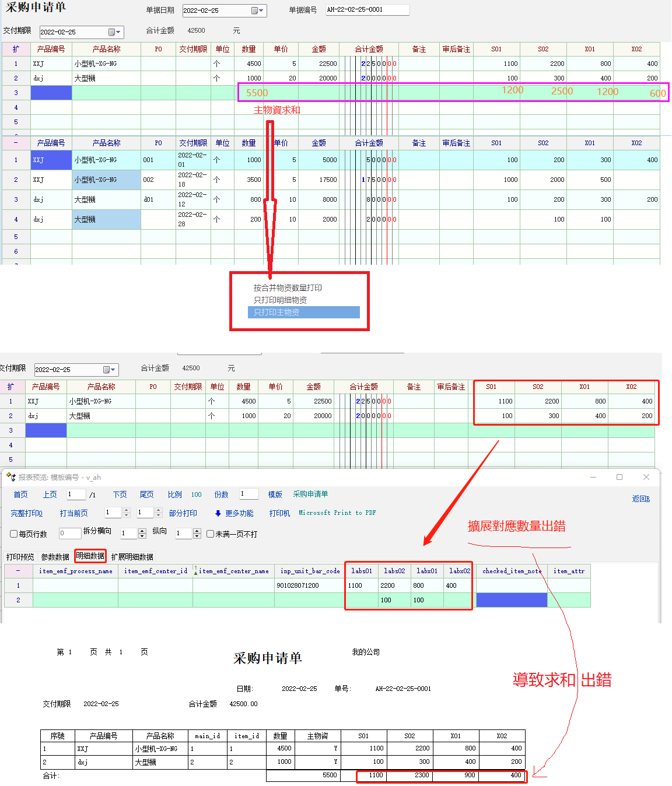Switch to the 明细数据 tab
Image resolution: width=672 pixels, height=786 pixels.
(90, 556)
